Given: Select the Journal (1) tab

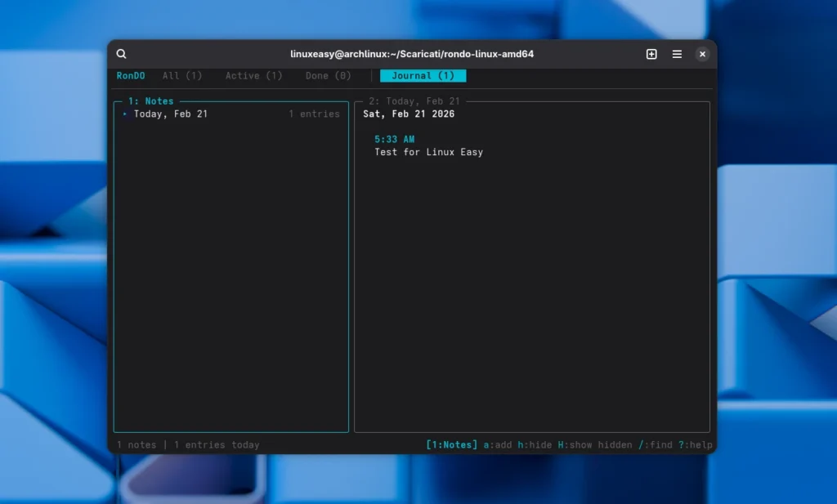Looking at the screenshot, I should [423, 76].
